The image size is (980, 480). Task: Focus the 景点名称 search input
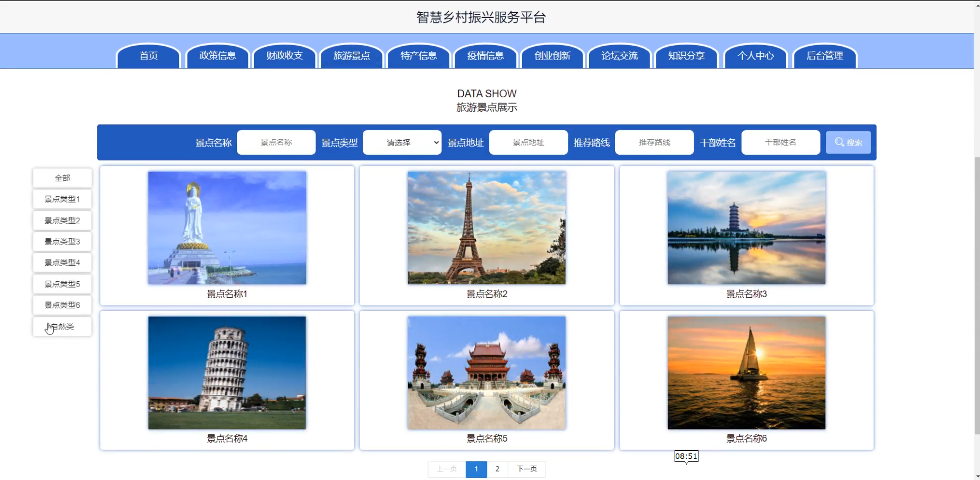click(x=276, y=142)
